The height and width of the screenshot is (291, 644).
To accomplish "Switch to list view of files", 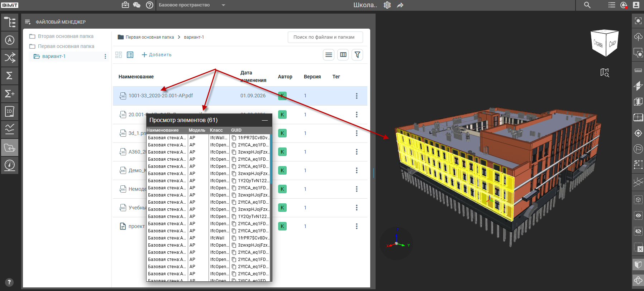I will [x=130, y=55].
